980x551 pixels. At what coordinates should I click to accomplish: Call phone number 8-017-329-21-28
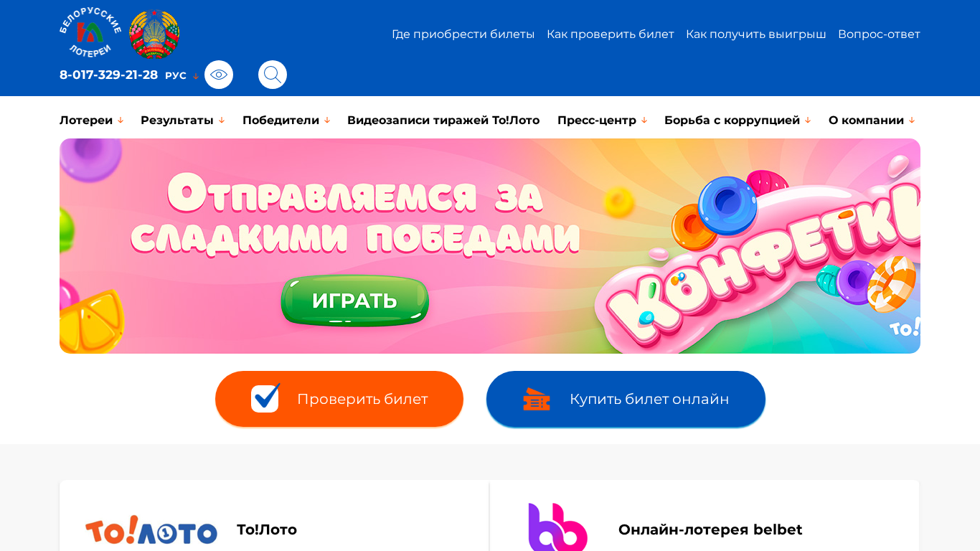click(x=108, y=75)
